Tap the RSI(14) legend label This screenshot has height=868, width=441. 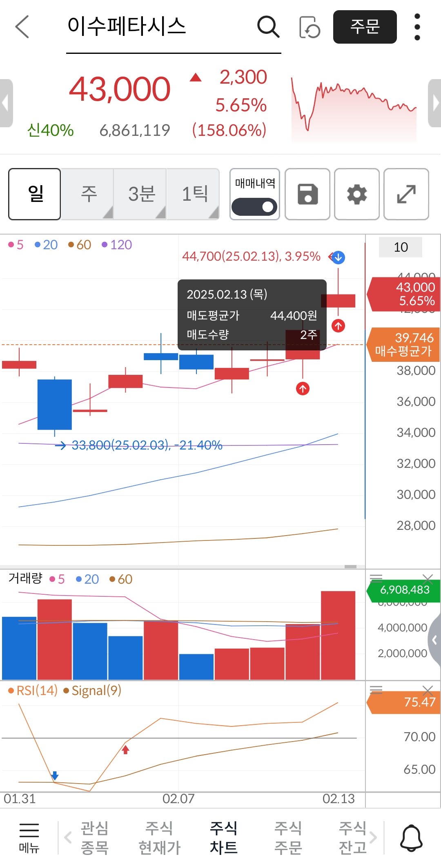coord(33,691)
